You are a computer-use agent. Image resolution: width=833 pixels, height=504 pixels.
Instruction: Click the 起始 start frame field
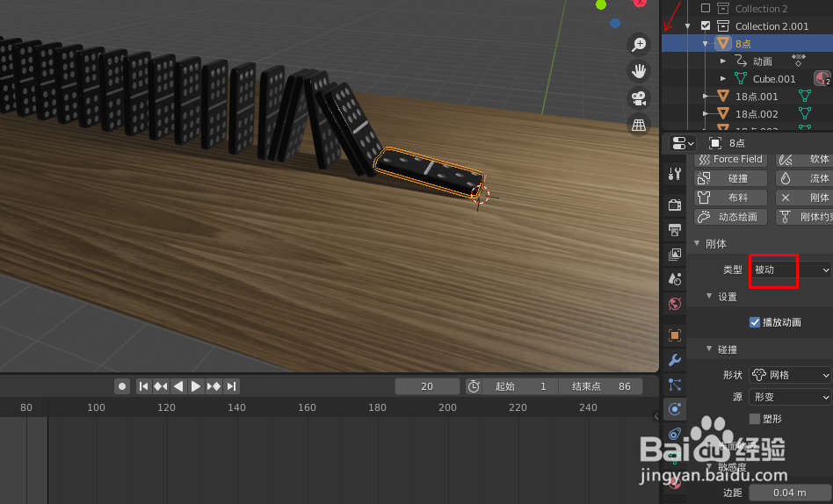tap(520, 386)
